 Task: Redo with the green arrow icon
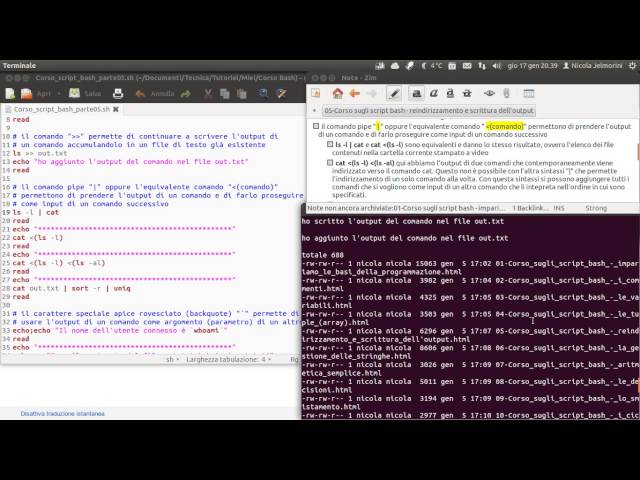pyautogui.click(x=186, y=94)
